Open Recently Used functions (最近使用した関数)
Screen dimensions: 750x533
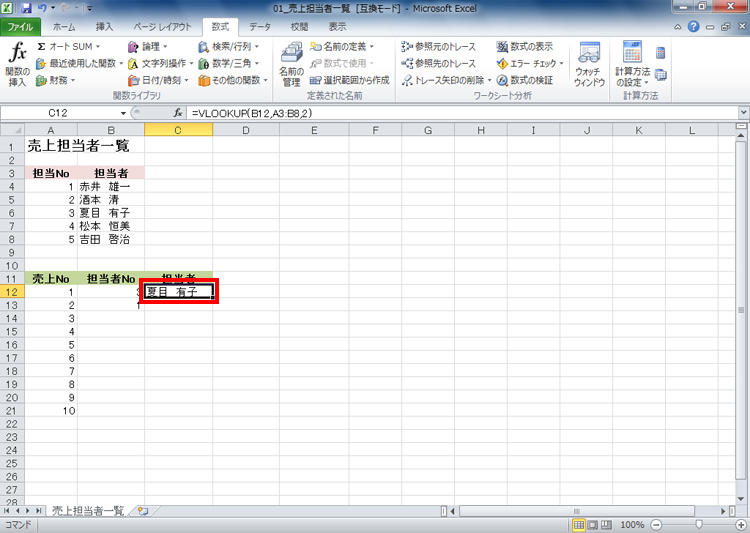(79, 63)
